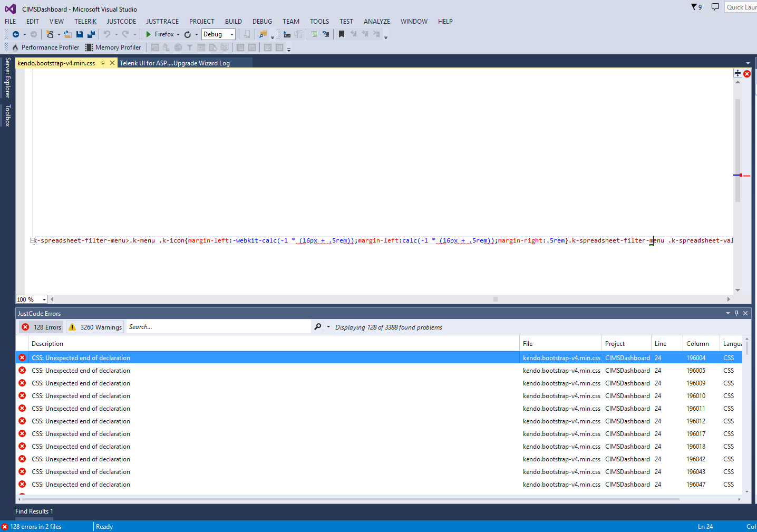Start debugging with green play icon
This screenshot has width=757, height=532.
[x=149, y=34]
